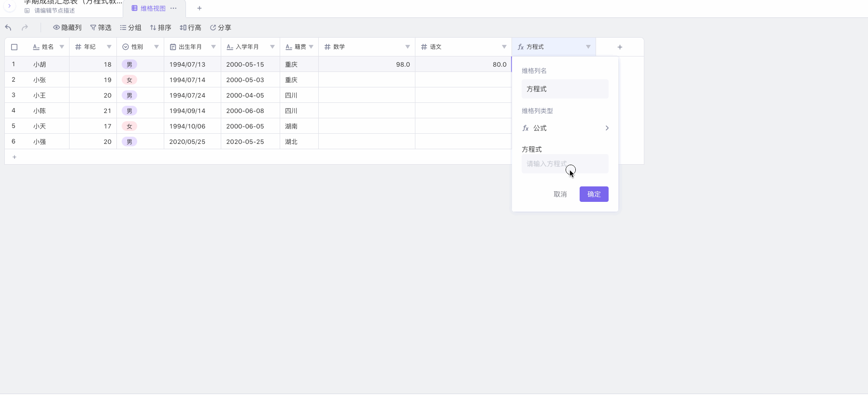Add a new row below row 6
This screenshot has height=396, width=868.
(14, 157)
